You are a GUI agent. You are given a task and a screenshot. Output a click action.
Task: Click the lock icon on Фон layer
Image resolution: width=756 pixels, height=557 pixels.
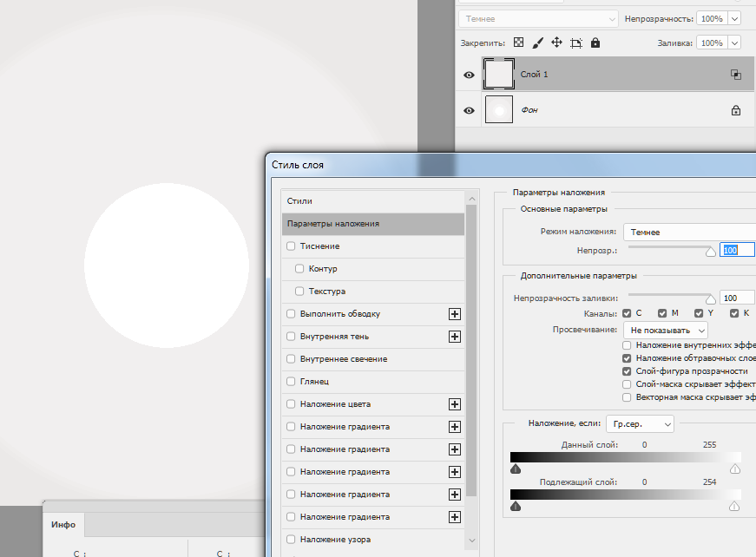point(736,110)
